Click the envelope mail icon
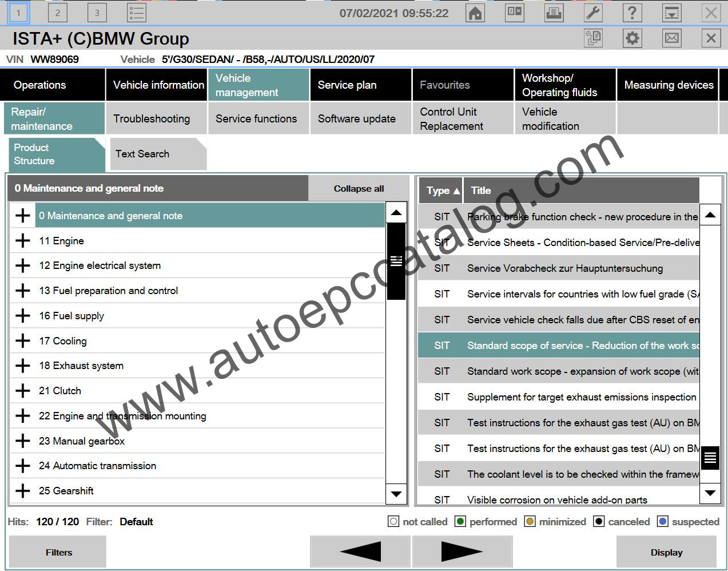The width and height of the screenshot is (728, 571). click(x=671, y=38)
